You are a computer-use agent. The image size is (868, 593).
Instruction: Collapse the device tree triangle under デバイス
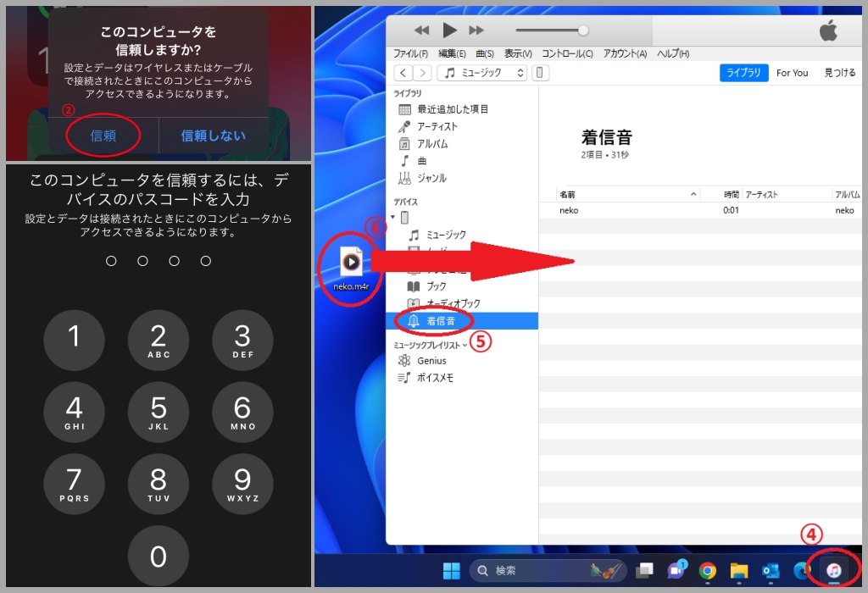[393, 218]
